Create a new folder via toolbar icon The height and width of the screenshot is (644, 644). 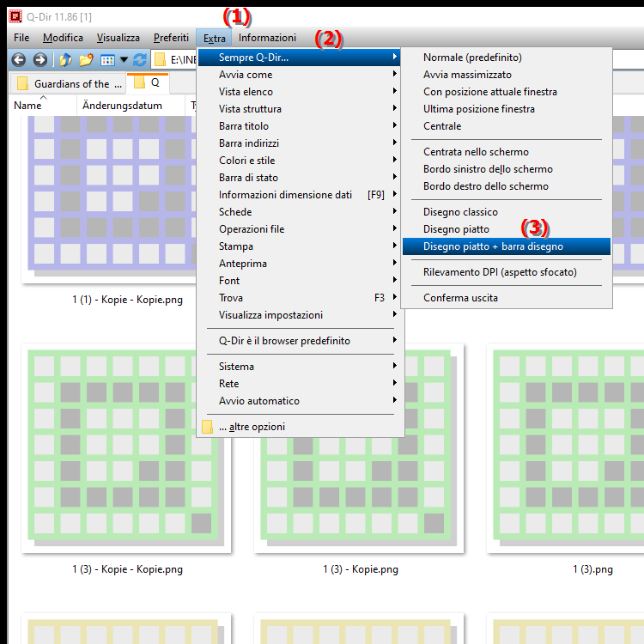pos(86,59)
